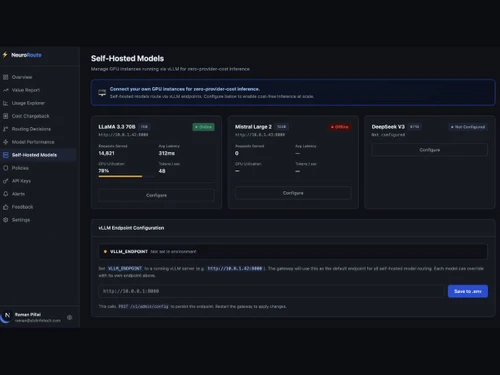Configure the Mistral Large 2 model

tap(293, 193)
